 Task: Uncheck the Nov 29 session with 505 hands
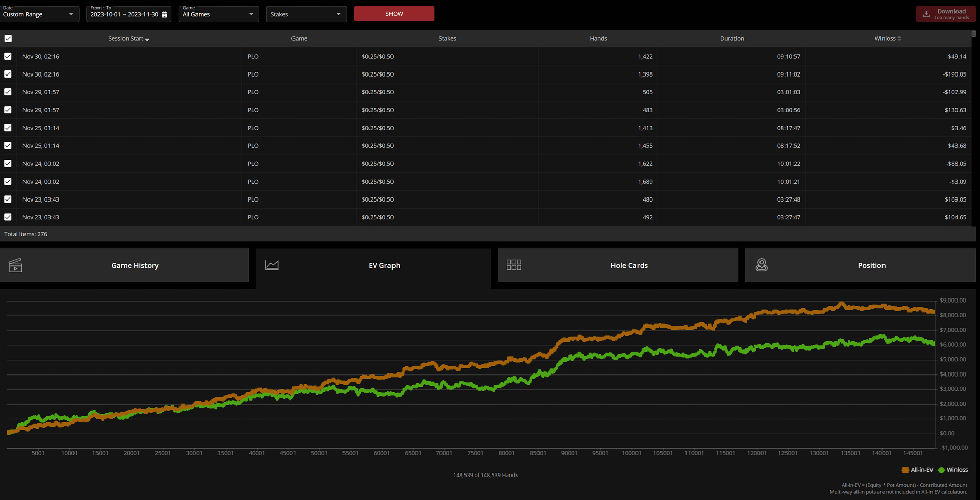[x=8, y=92]
